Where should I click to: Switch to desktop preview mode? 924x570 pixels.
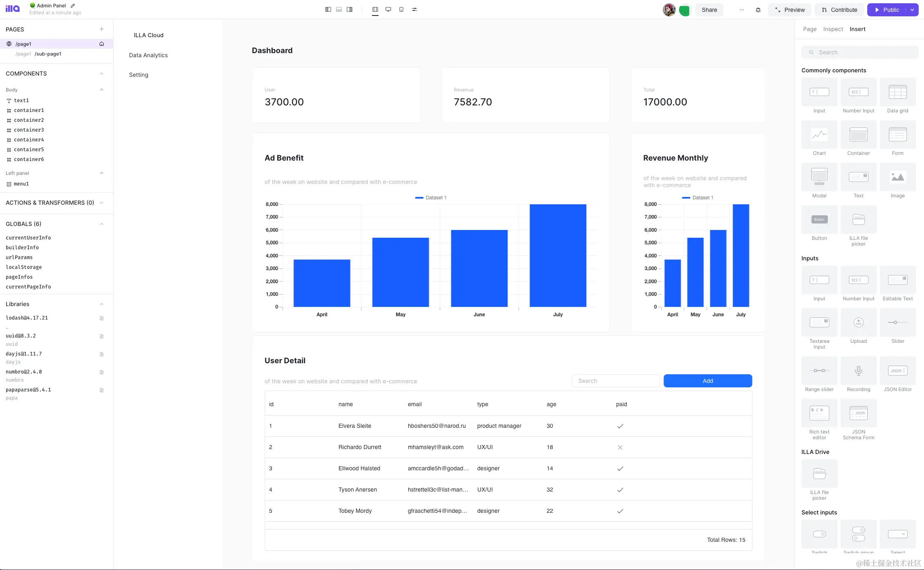click(388, 9)
